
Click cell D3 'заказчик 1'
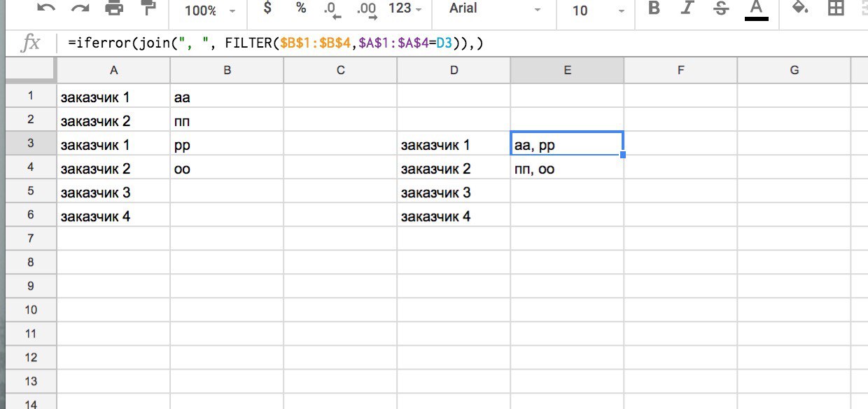coord(454,145)
